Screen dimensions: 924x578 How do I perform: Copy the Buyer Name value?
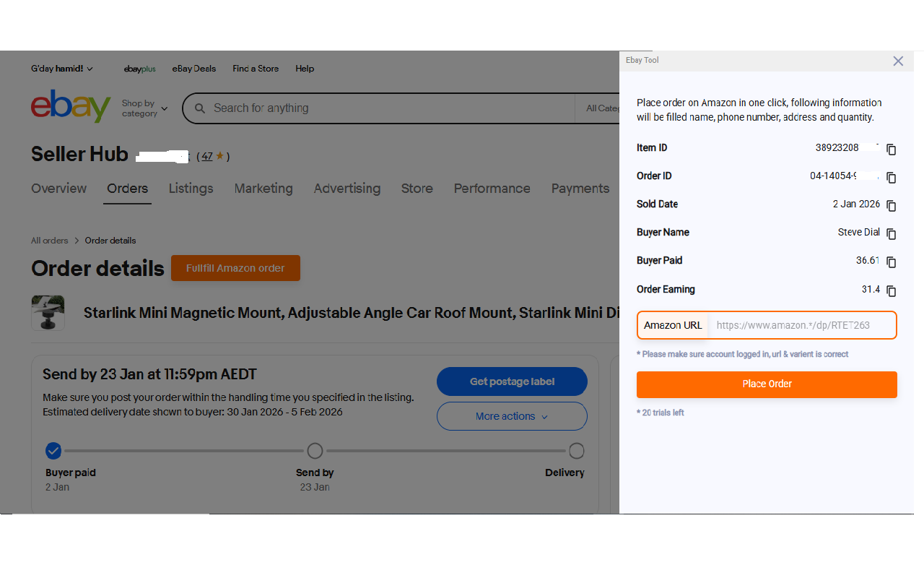pos(892,234)
